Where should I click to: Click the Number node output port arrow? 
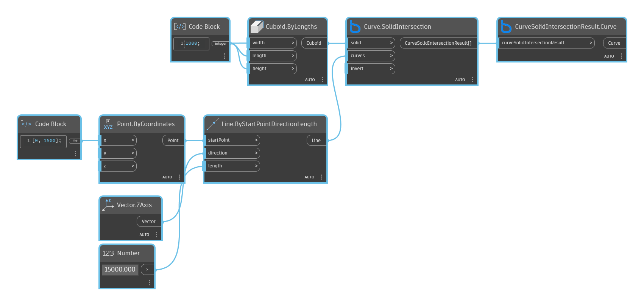point(147,269)
